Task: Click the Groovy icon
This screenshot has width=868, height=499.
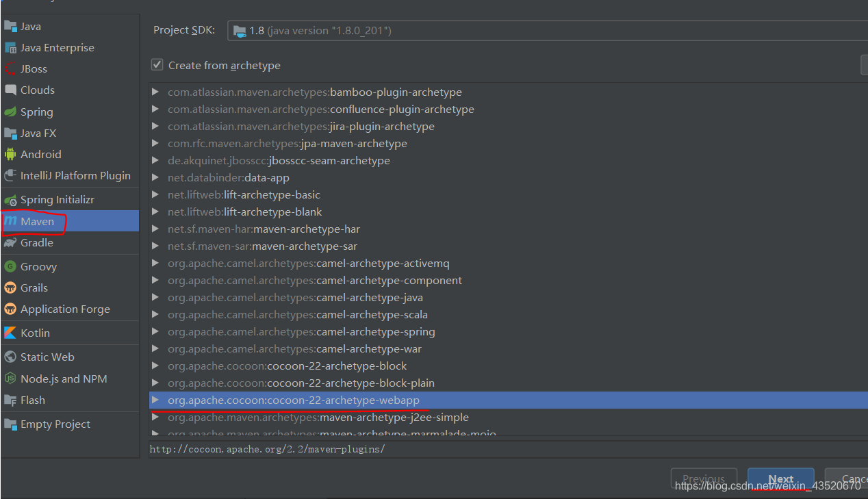Action: tap(10, 267)
